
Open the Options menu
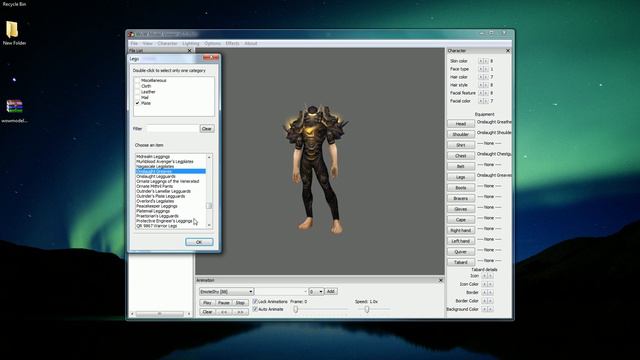(x=212, y=43)
